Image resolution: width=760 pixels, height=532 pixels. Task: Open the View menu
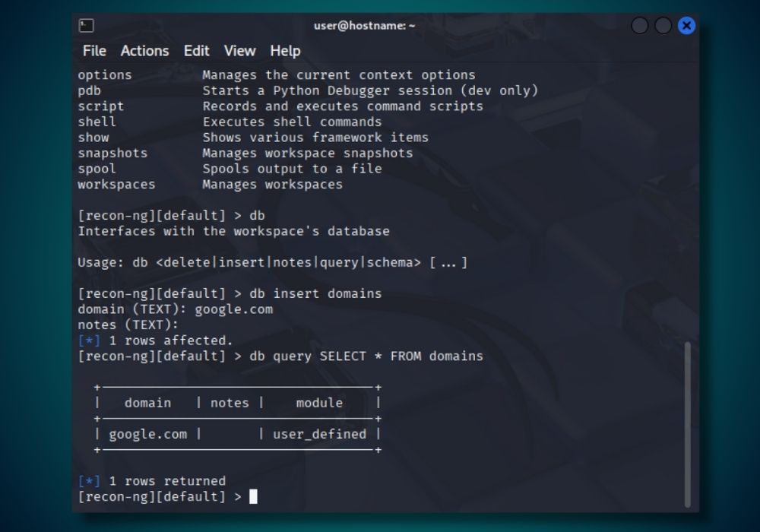click(239, 51)
